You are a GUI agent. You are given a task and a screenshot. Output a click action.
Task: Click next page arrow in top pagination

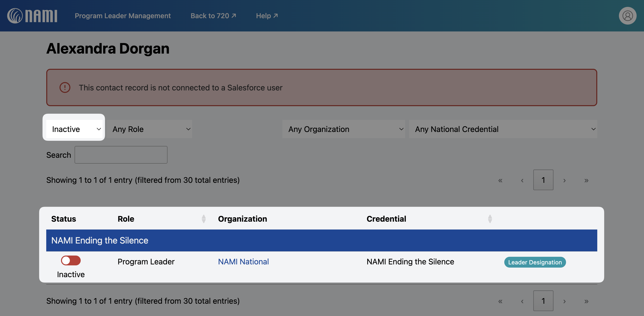[x=564, y=180]
